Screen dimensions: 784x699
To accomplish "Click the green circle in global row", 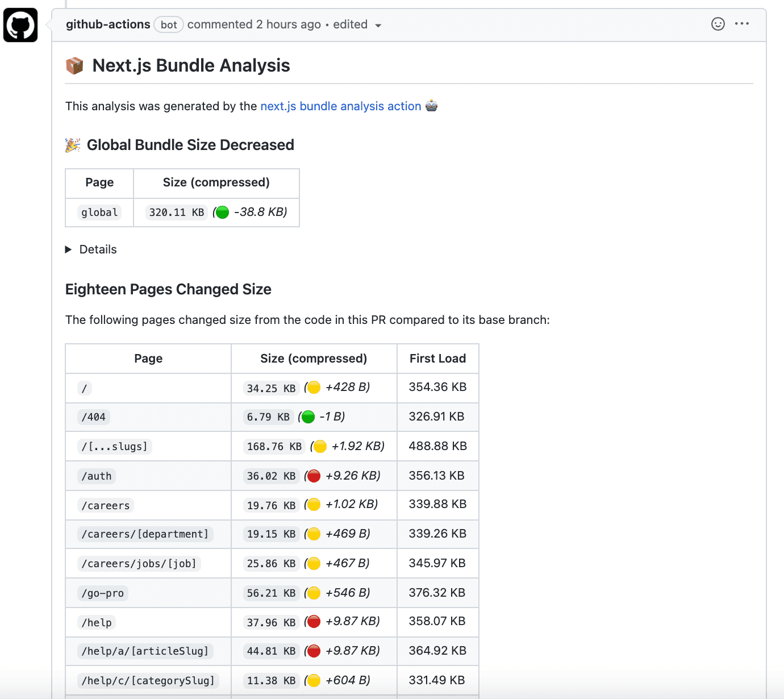I will [x=223, y=213].
